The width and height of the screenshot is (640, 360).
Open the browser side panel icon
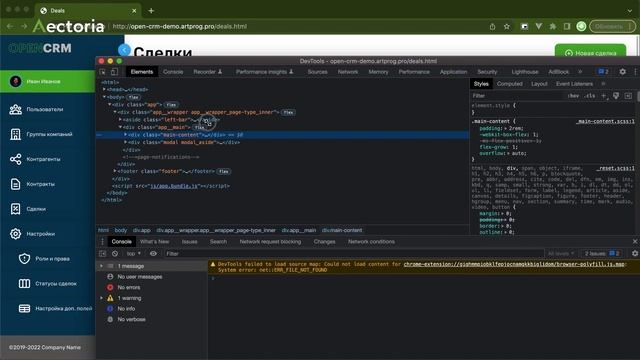(567, 27)
